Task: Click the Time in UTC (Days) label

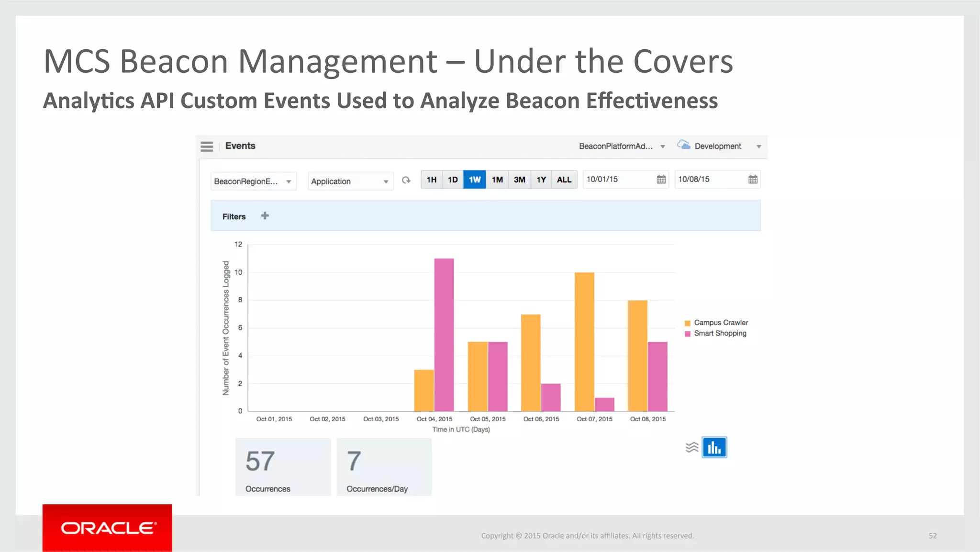Action: coord(461,429)
